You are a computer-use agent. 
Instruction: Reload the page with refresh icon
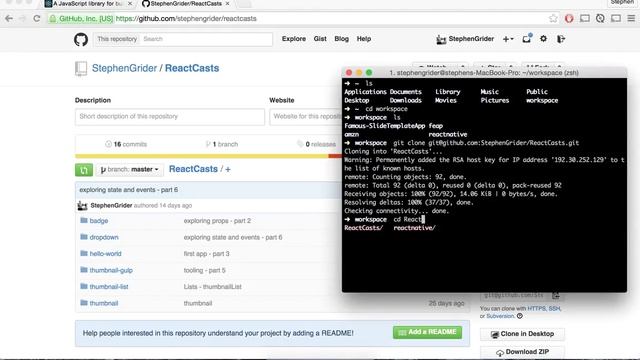click(x=37, y=18)
